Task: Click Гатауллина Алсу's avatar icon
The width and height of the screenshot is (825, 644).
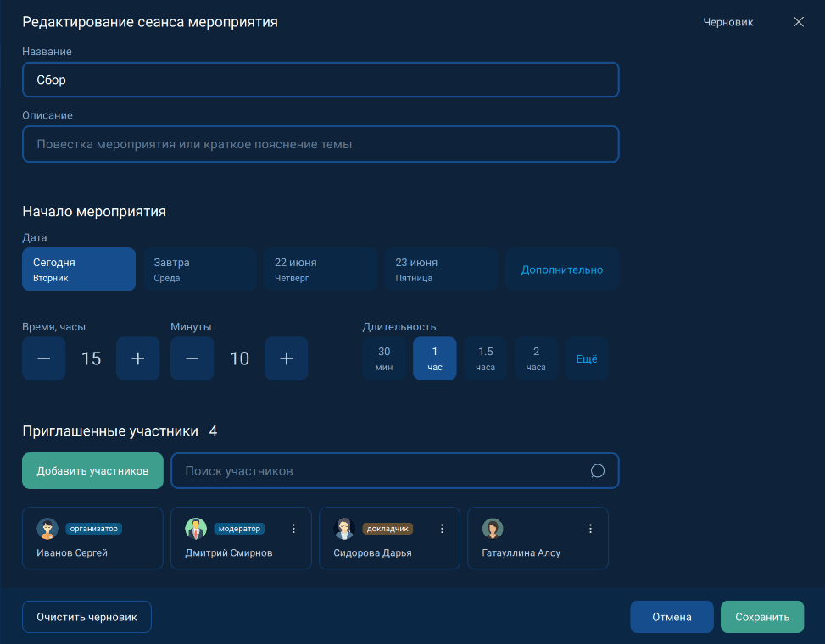Action: tap(493, 529)
